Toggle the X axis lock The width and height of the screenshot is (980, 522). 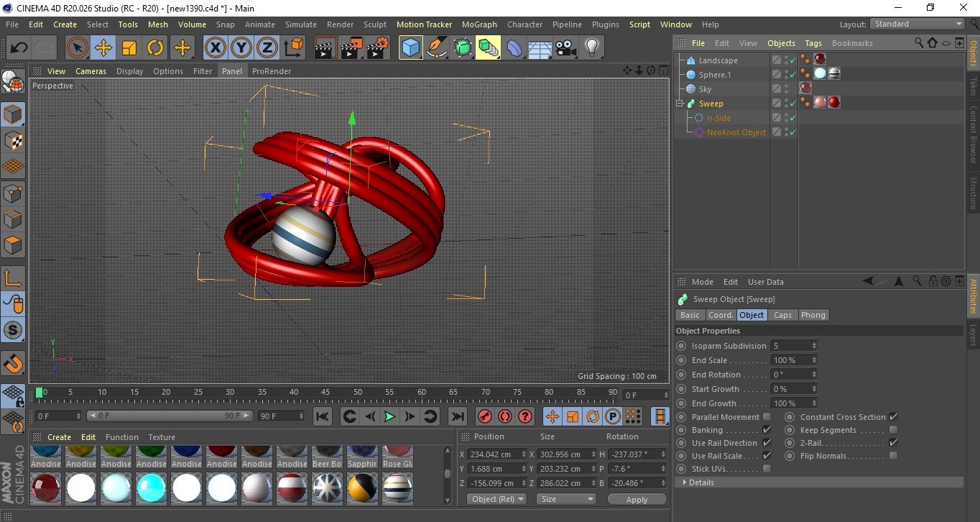click(215, 48)
